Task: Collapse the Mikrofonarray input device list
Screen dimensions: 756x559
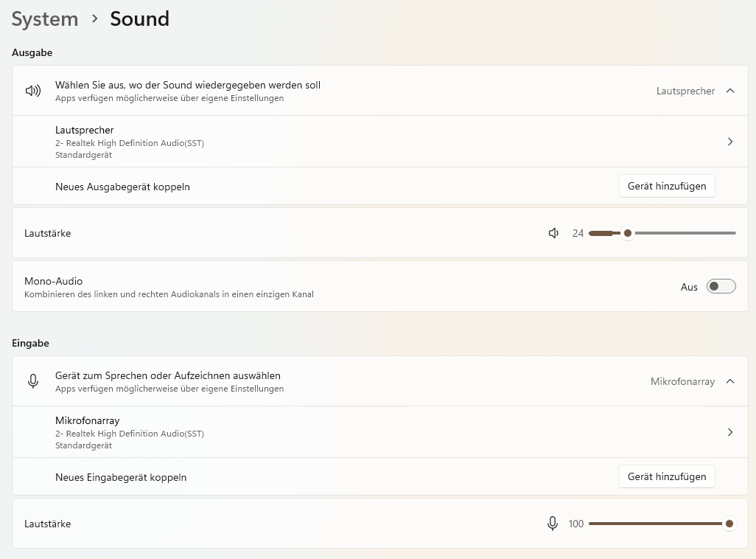Action: (730, 381)
